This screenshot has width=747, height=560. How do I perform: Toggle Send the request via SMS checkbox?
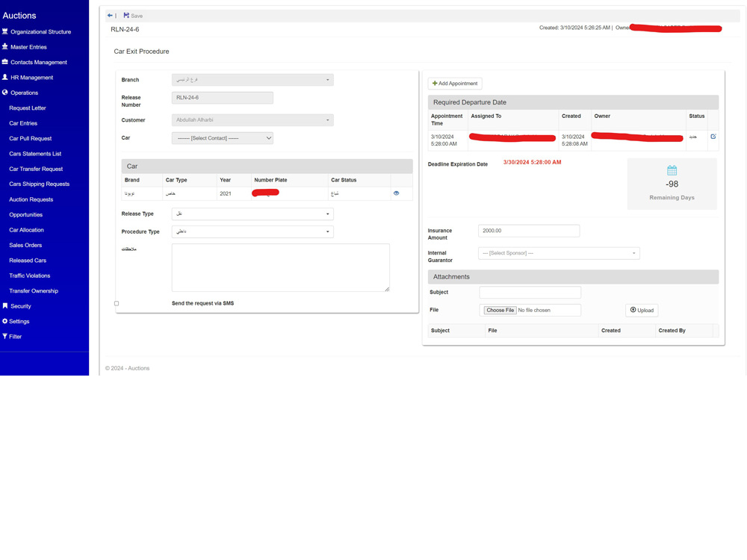tap(117, 303)
